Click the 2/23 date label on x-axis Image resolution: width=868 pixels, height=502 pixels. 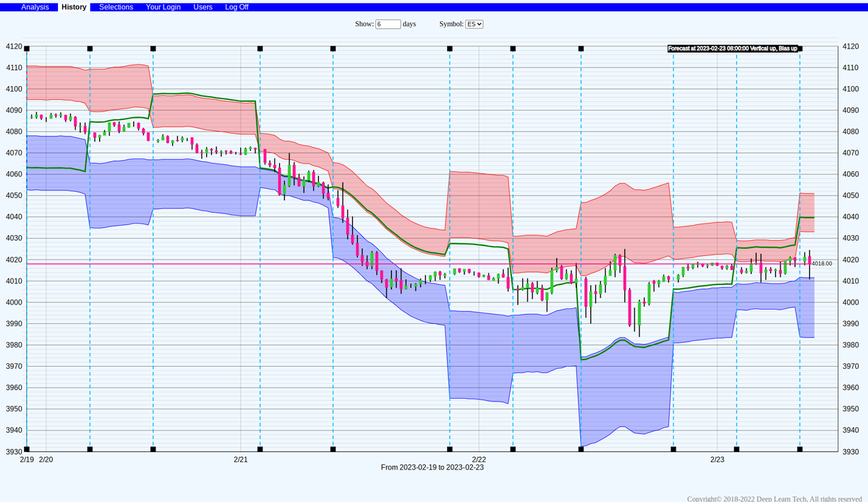tap(717, 459)
